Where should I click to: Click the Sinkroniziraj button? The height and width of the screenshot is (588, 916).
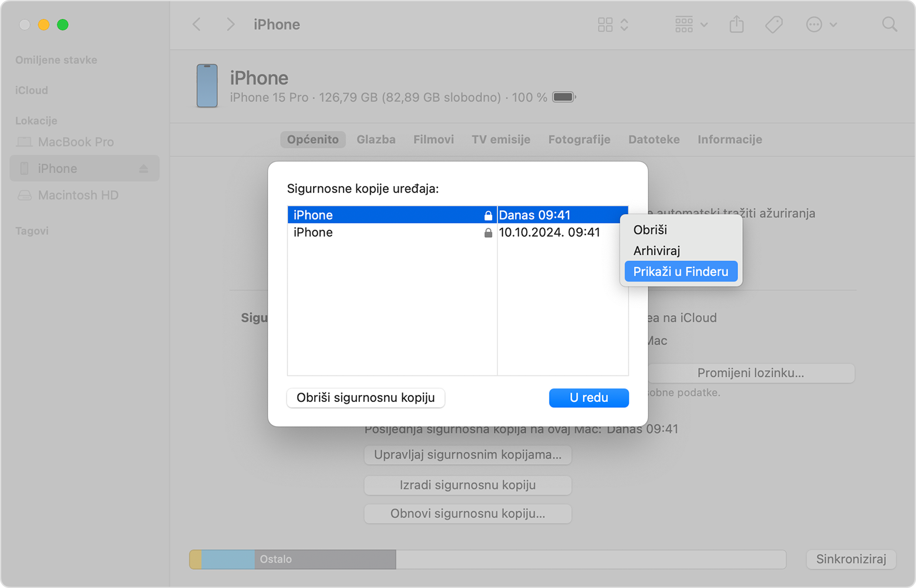(x=851, y=559)
